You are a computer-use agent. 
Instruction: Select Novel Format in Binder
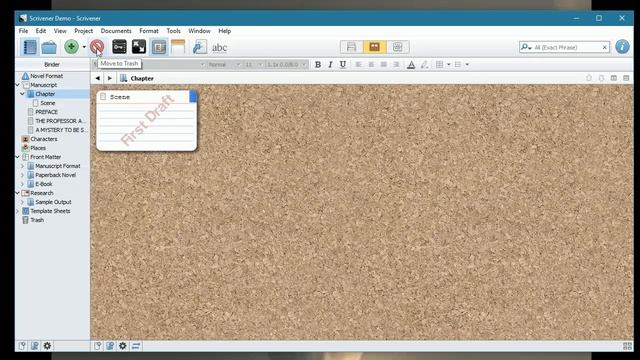point(47,76)
